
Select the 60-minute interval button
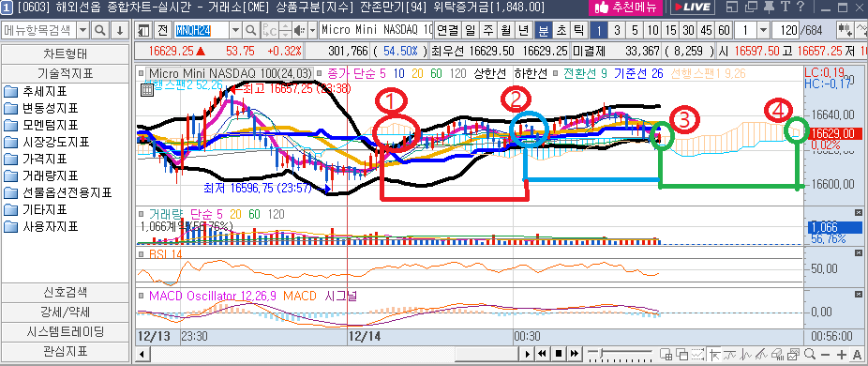tap(724, 30)
